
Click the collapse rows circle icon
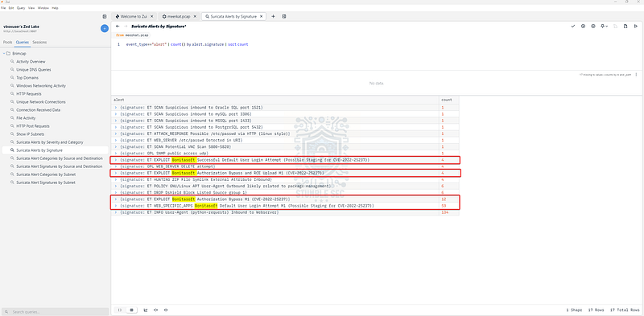point(593,27)
